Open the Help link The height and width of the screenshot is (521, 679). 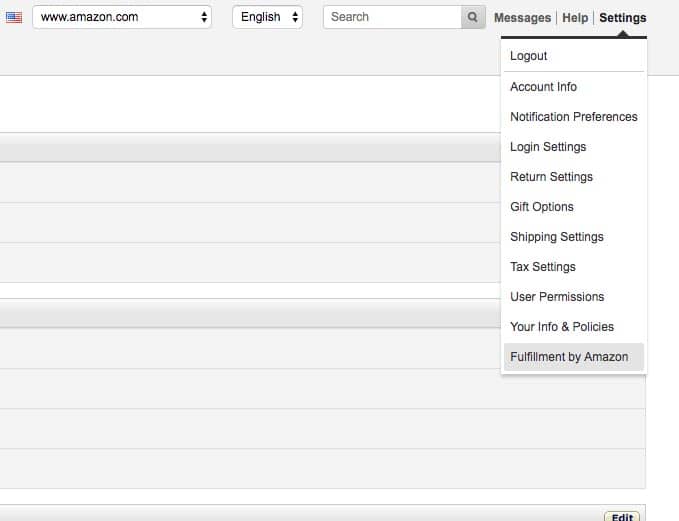click(575, 18)
